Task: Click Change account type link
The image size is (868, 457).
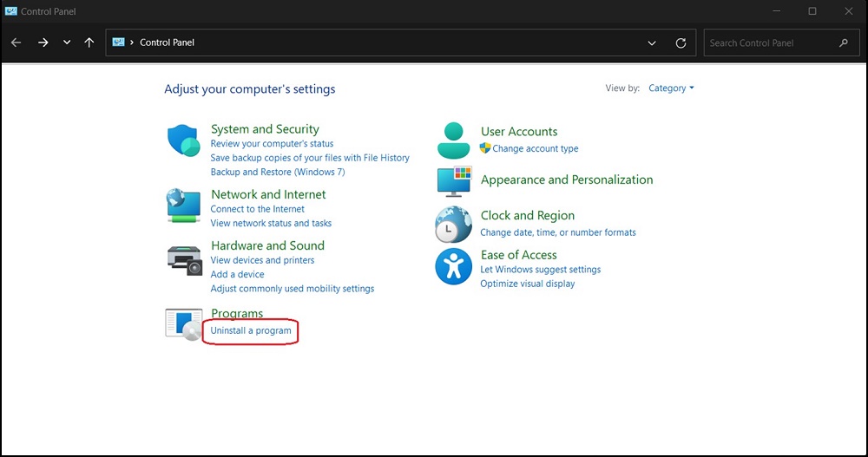Action: point(536,148)
